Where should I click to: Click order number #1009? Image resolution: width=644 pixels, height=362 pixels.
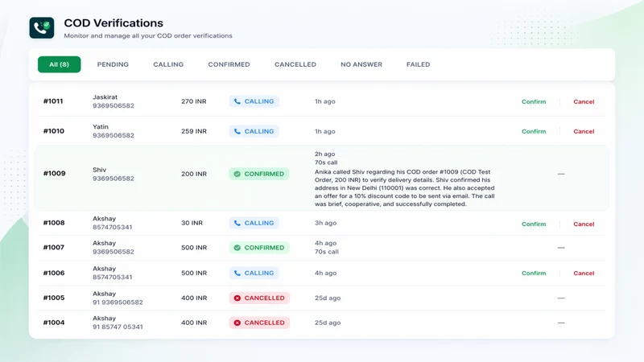coord(54,174)
